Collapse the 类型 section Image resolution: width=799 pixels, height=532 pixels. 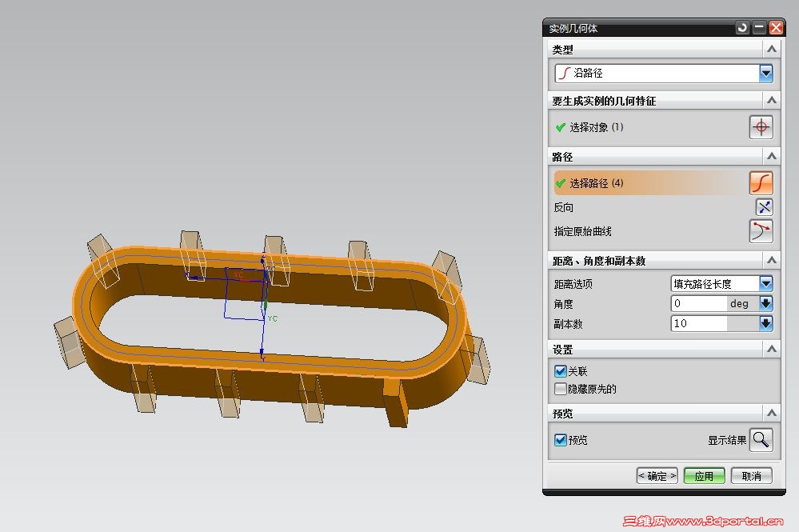[772, 50]
